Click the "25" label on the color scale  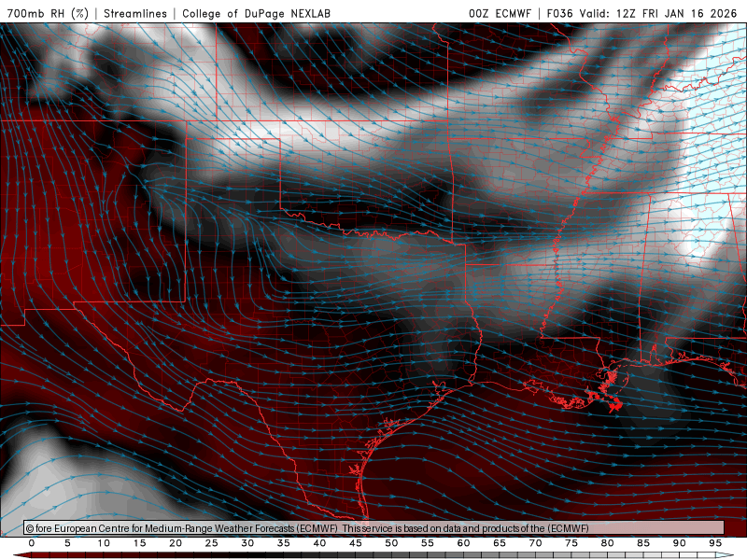(212, 543)
